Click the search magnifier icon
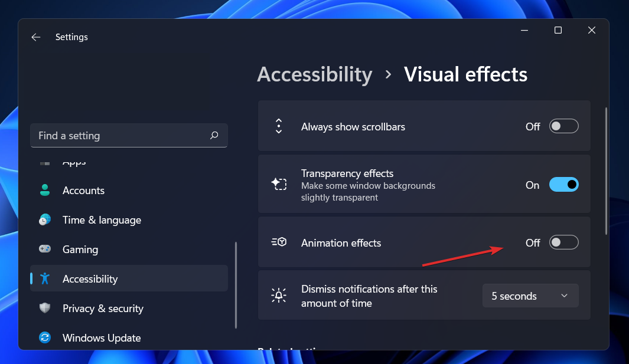 pos(214,136)
